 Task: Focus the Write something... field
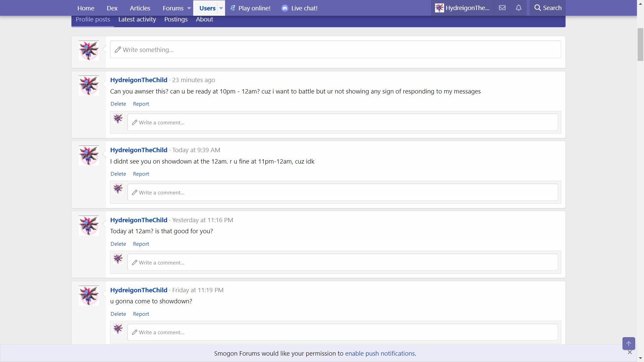pyautogui.click(x=335, y=50)
